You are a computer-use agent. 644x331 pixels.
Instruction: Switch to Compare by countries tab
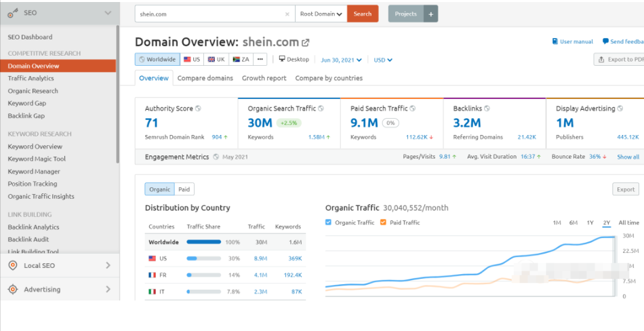point(329,78)
